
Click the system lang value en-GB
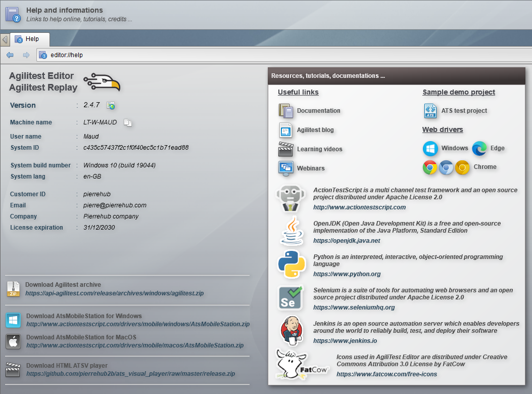pyautogui.click(x=92, y=177)
